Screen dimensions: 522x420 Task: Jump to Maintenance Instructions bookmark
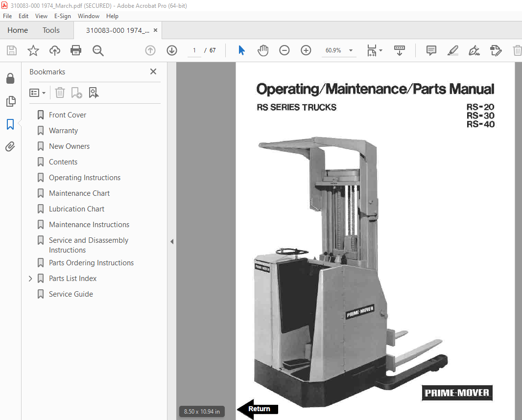point(89,224)
